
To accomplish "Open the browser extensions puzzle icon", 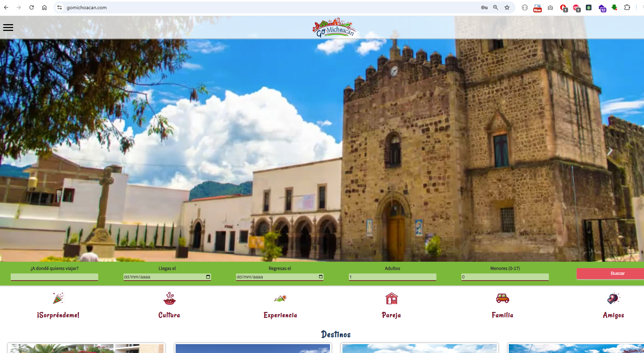I will click(x=627, y=7).
